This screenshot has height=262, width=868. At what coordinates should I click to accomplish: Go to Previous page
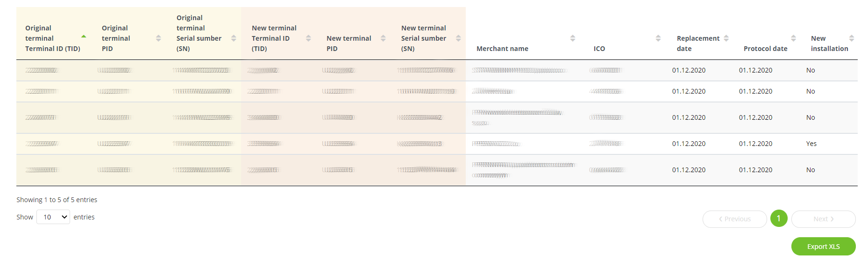point(734,219)
